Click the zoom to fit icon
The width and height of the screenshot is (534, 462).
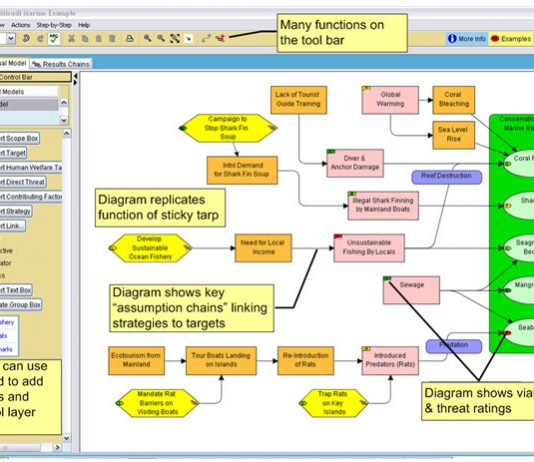pyautogui.click(x=175, y=38)
